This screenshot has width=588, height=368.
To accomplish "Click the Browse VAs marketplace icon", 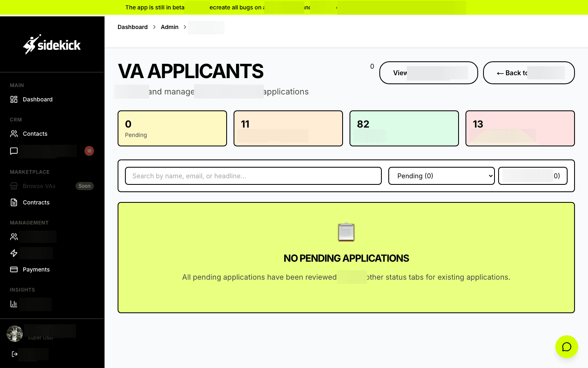I will click(13, 186).
